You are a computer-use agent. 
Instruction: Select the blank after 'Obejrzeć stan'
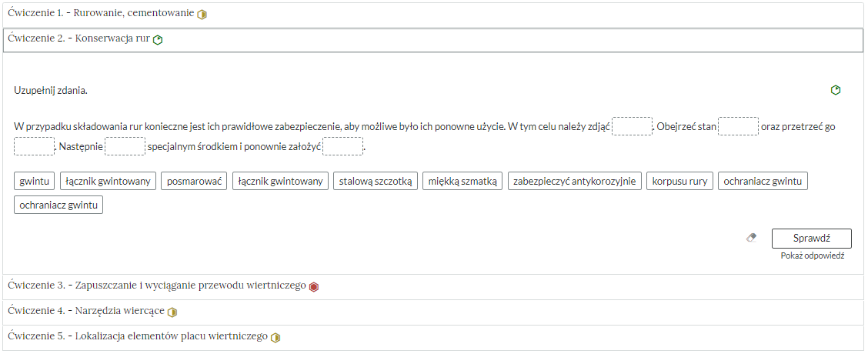(x=738, y=126)
